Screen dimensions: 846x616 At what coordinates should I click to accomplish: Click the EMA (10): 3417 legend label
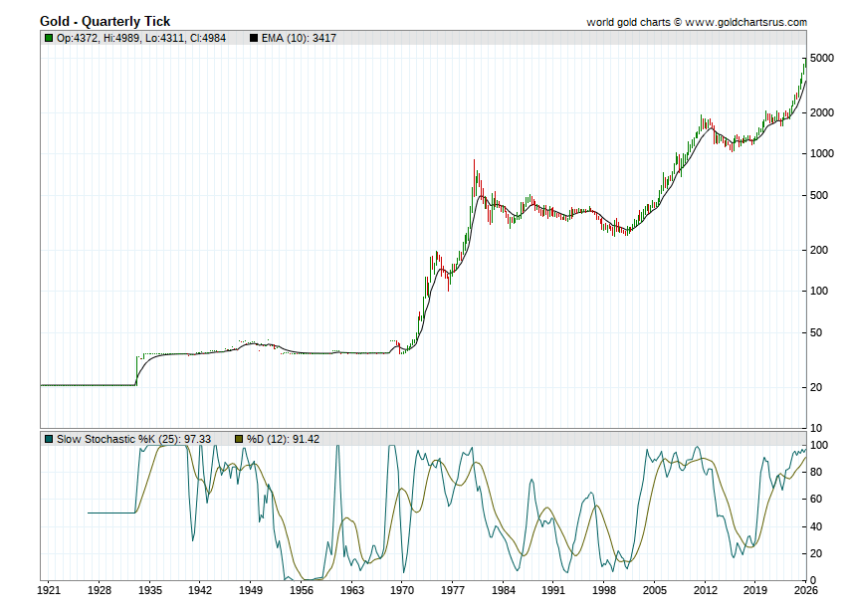299,38
